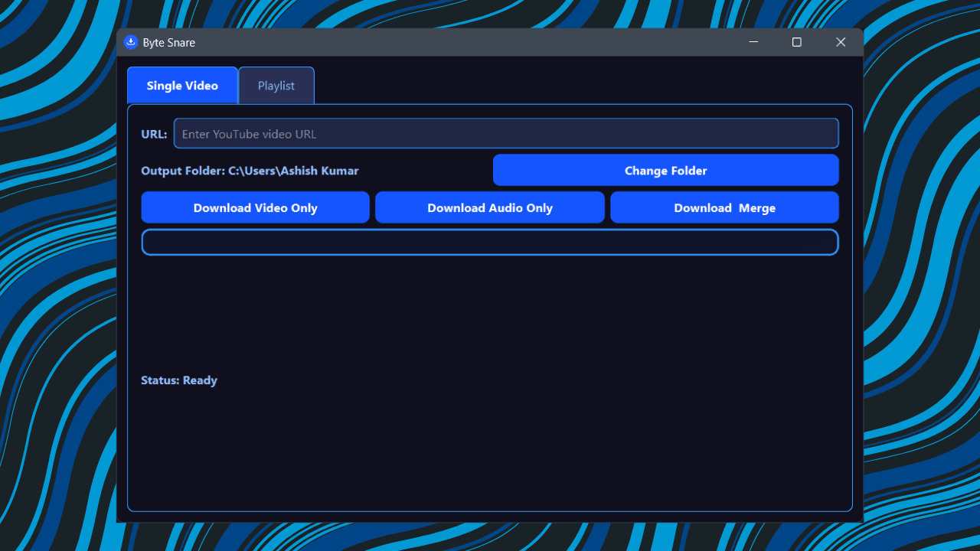Open the Playlist tab

276,86
